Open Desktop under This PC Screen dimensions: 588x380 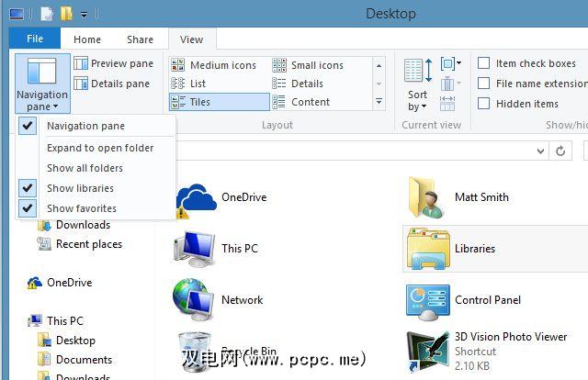click(x=66, y=341)
